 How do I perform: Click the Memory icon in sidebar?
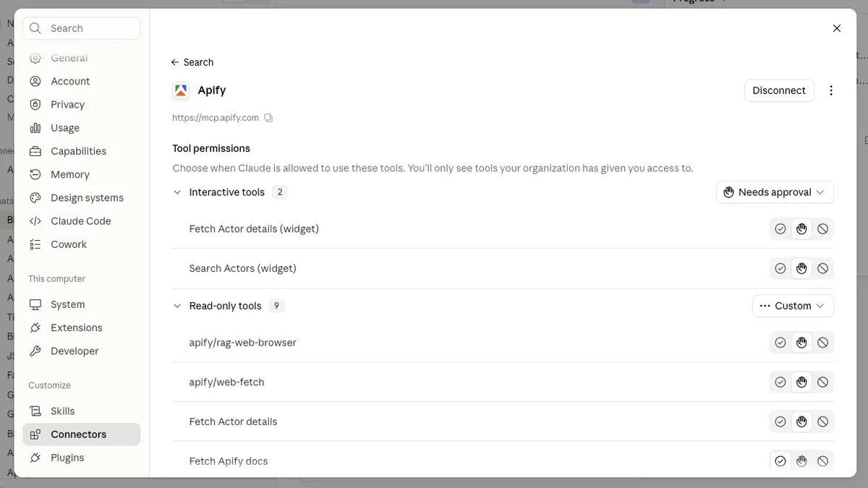pos(35,174)
